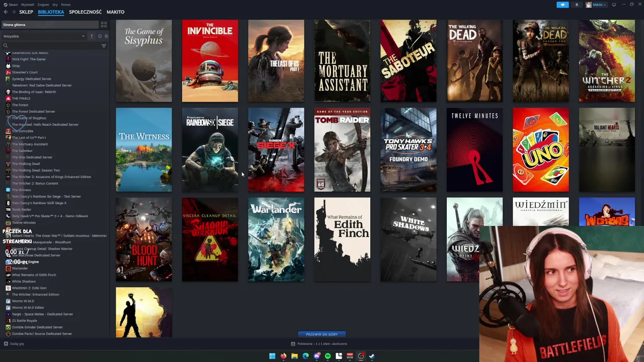Click the Pobieranie download status text
The height and width of the screenshot is (362, 644).
pos(322,344)
